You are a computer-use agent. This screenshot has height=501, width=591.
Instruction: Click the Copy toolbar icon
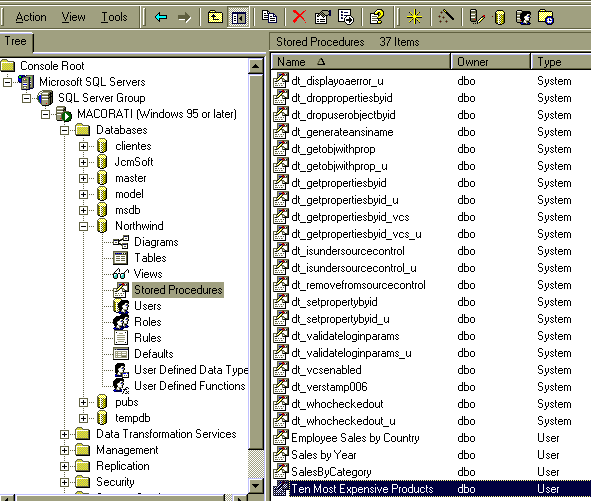(x=269, y=17)
